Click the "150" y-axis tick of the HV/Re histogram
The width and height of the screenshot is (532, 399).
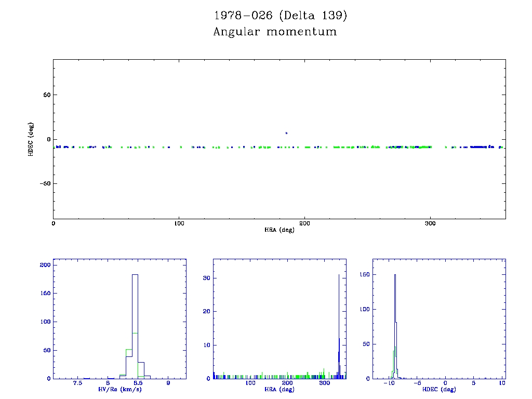(45, 293)
